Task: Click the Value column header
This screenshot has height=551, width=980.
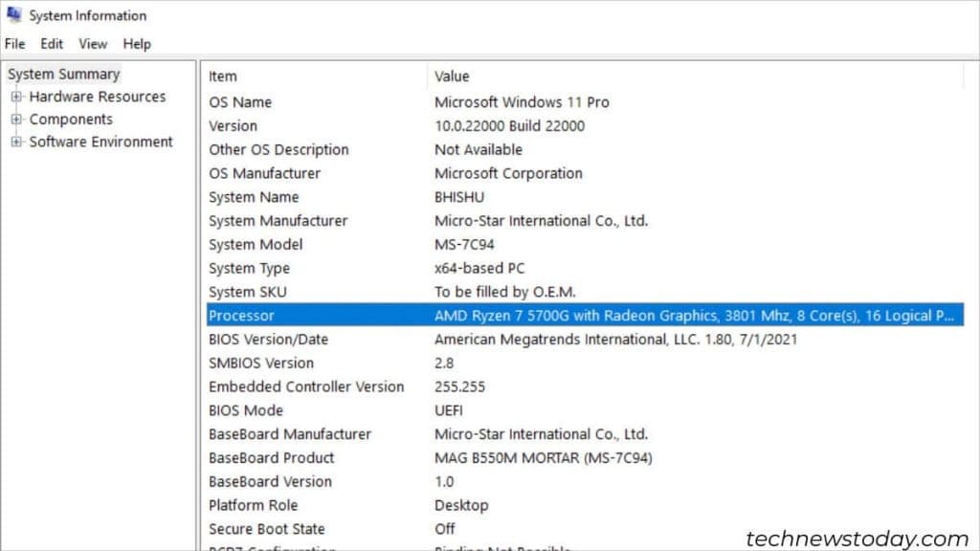Action: point(452,77)
